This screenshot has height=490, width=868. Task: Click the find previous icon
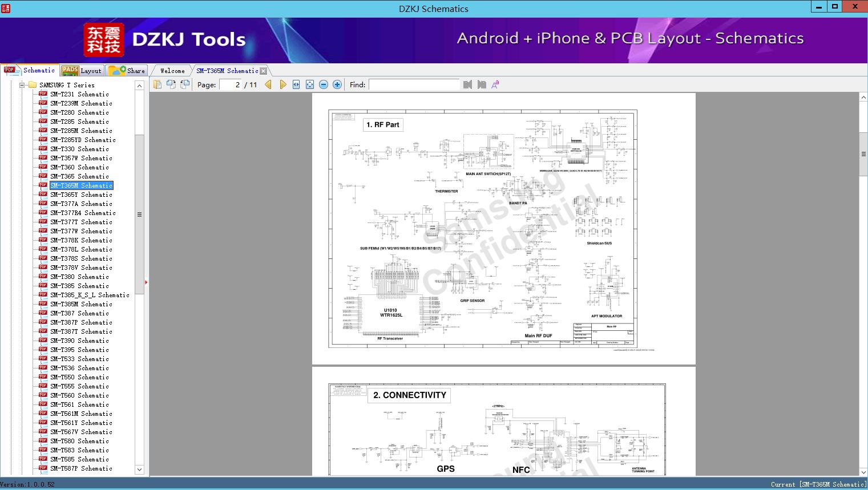click(x=468, y=84)
